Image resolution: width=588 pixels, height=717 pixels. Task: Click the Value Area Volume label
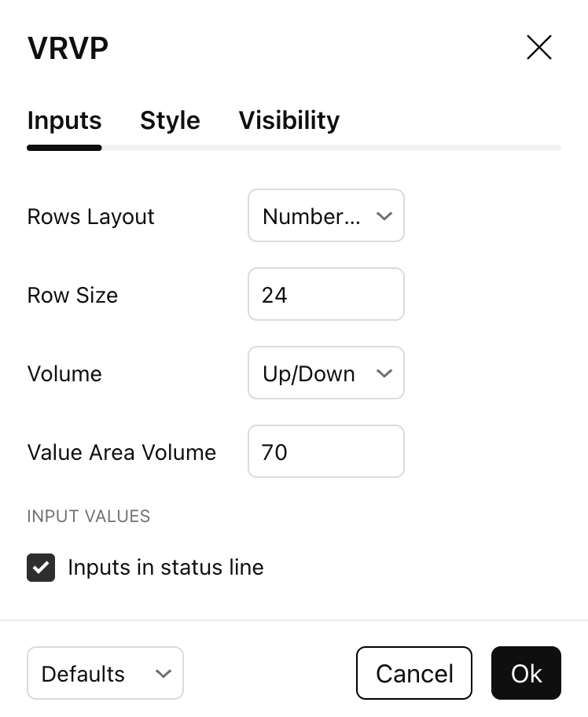121,452
